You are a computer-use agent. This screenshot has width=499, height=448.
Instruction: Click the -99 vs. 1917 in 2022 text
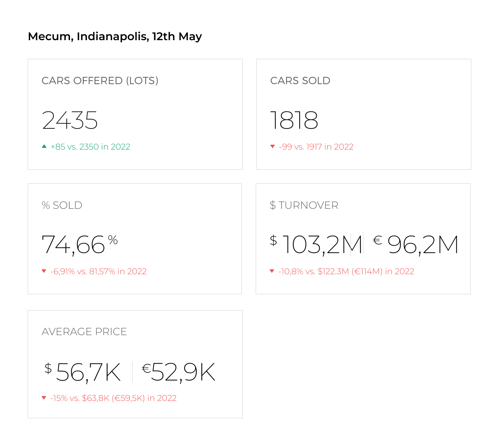pyautogui.click(x=316, y=147)
